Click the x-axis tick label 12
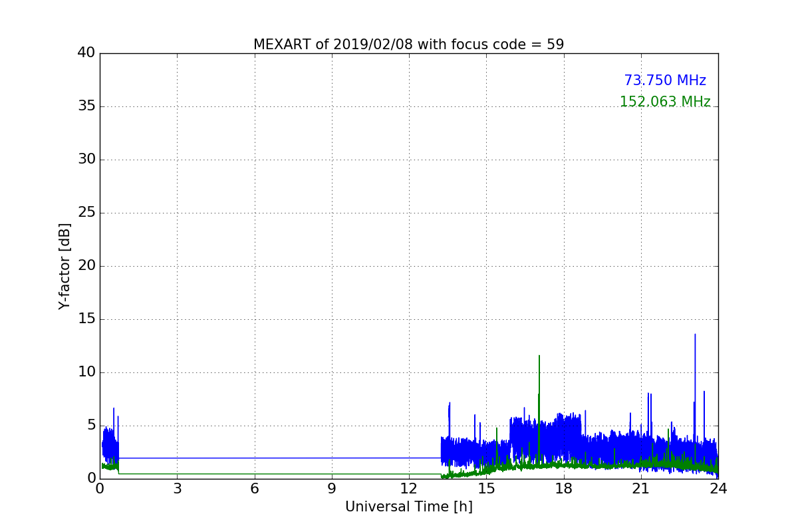798x532 pixels. tap(409, 489)
